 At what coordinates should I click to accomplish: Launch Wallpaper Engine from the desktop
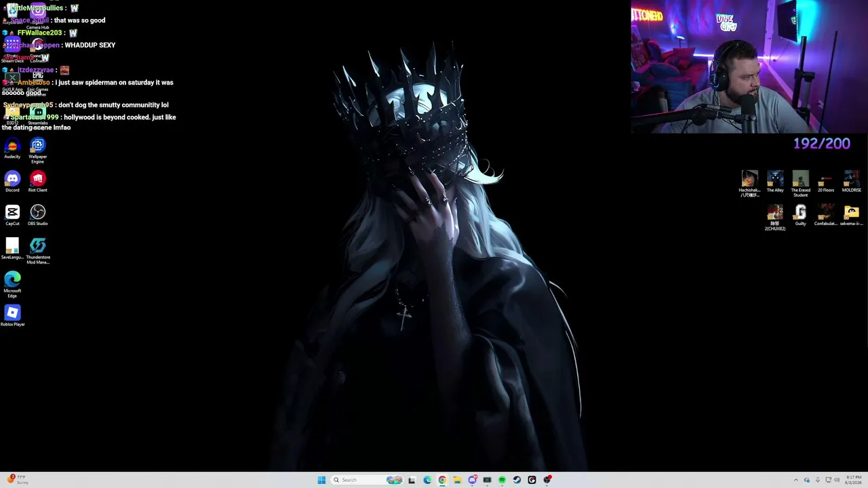click(x=37, y=150)
